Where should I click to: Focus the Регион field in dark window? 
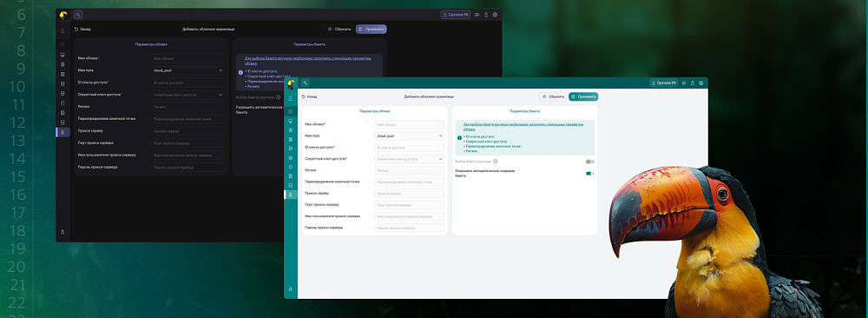[187, 107]
